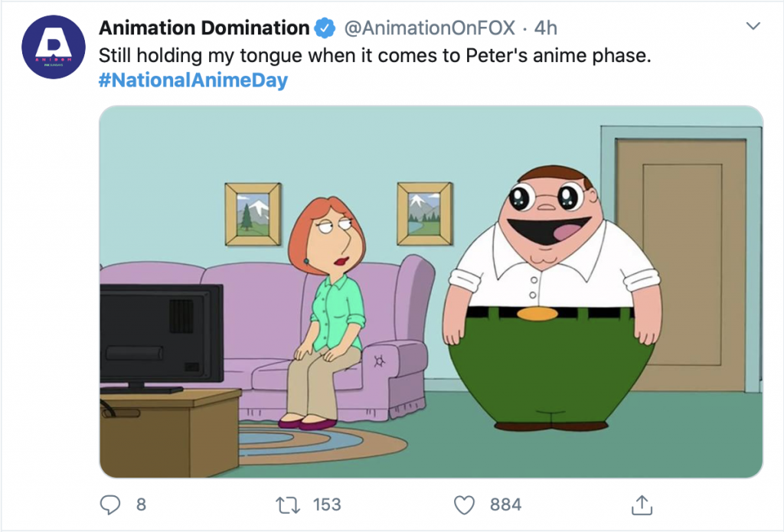Click the reply speech bubble icon
This screenshot has height=532, width=784.
click(x=112, y=504)
